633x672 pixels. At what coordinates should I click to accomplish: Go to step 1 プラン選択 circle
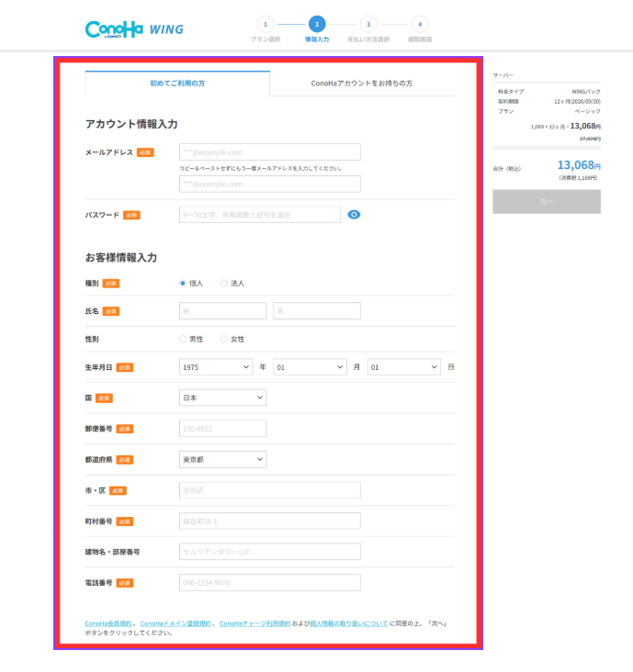[x=265, y=24]
